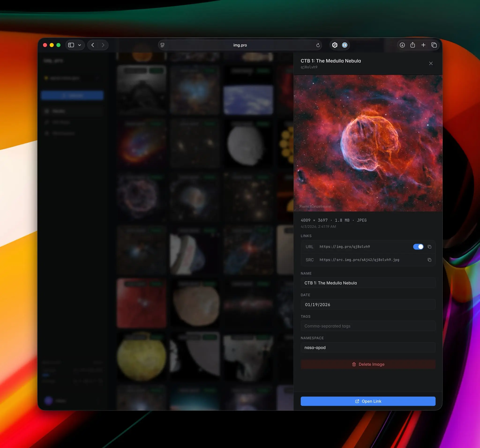480x448 pixels.
Task: Select the blurred yellow sun thumbnail
Action: tap(142, 357)
